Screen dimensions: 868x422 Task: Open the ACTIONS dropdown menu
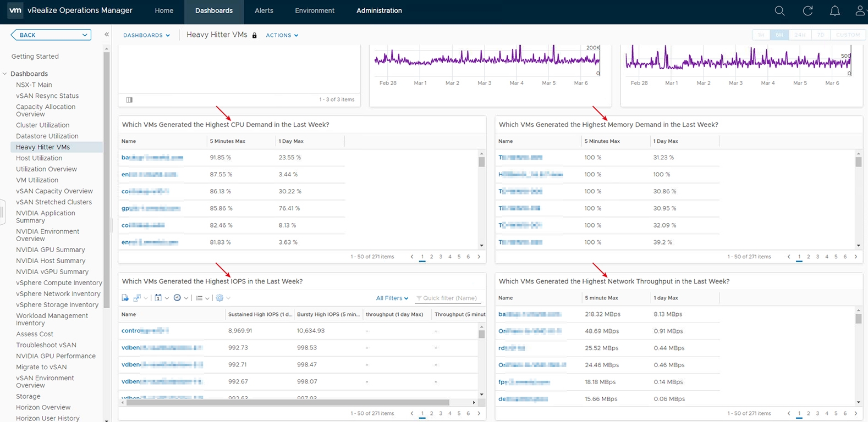(x=282, y=35)
